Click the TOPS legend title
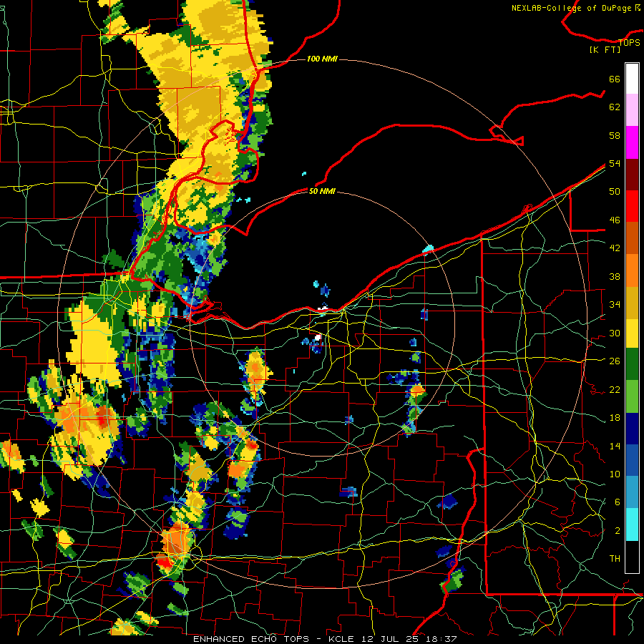This screenshot has width=644, height=644. click(629, 43)
